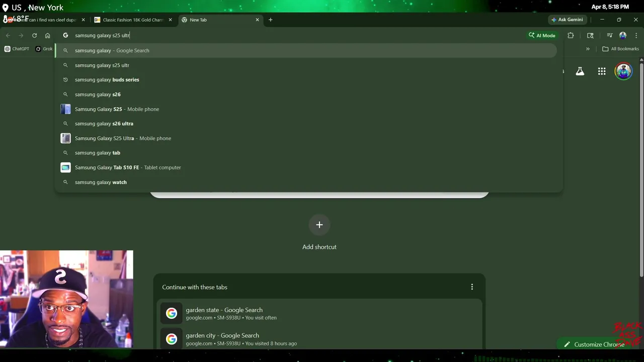Open 'Continue with these tabs' options menu
The height and width of the screenshot is (362, 644).
[x=472, y=287]
